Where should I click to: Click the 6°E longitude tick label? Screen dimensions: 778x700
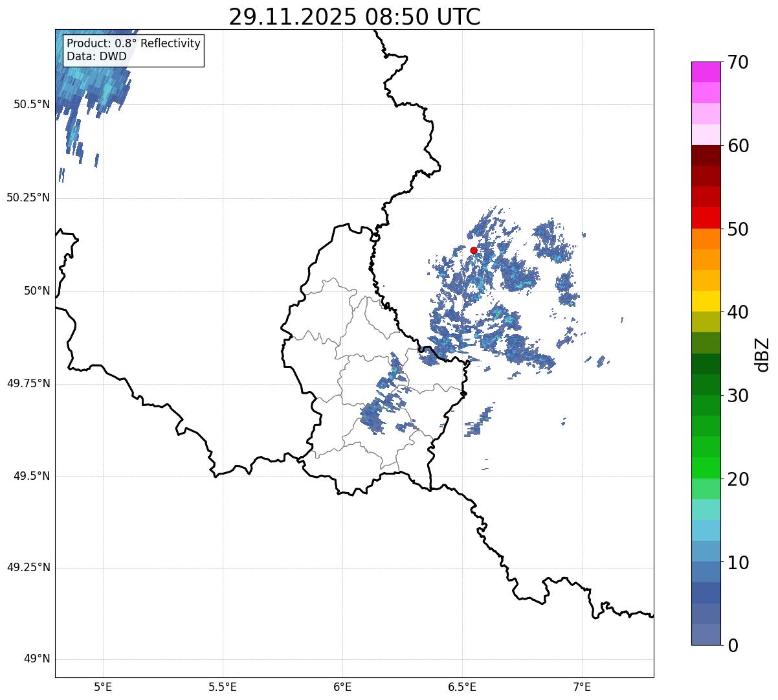342,686
